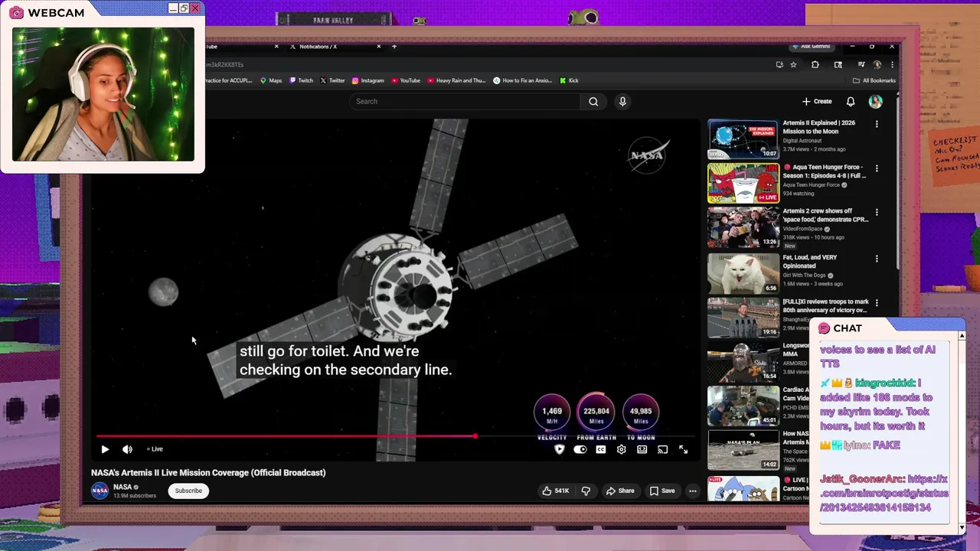Open the Maps bookmark

click(271, 80)
